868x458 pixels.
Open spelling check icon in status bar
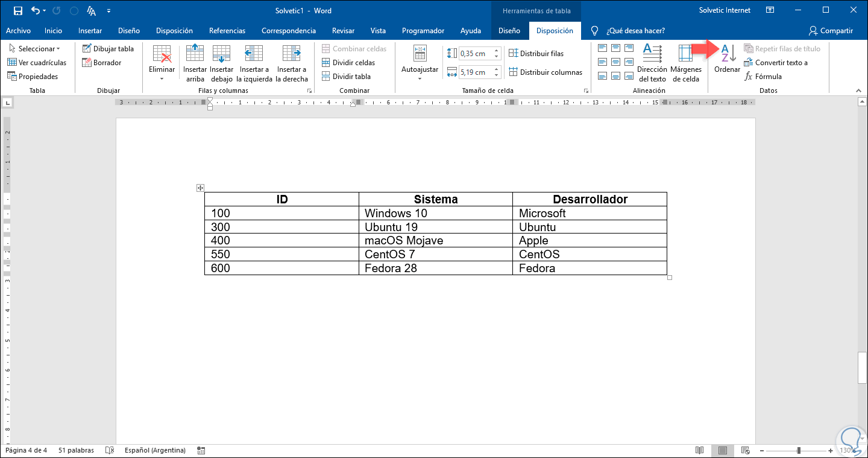110,450
